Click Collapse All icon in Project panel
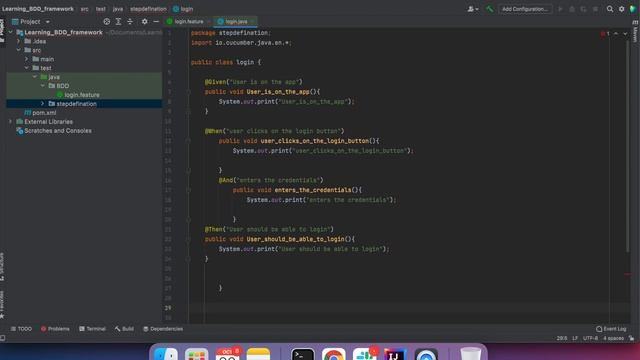This screenshot has width=640, height=360. (130, 22)
